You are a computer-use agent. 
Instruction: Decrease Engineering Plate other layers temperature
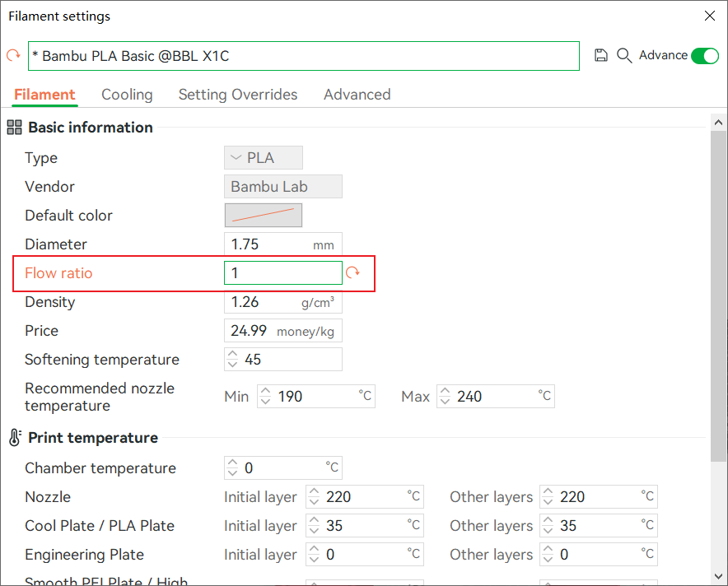click(x=548, y=560)
